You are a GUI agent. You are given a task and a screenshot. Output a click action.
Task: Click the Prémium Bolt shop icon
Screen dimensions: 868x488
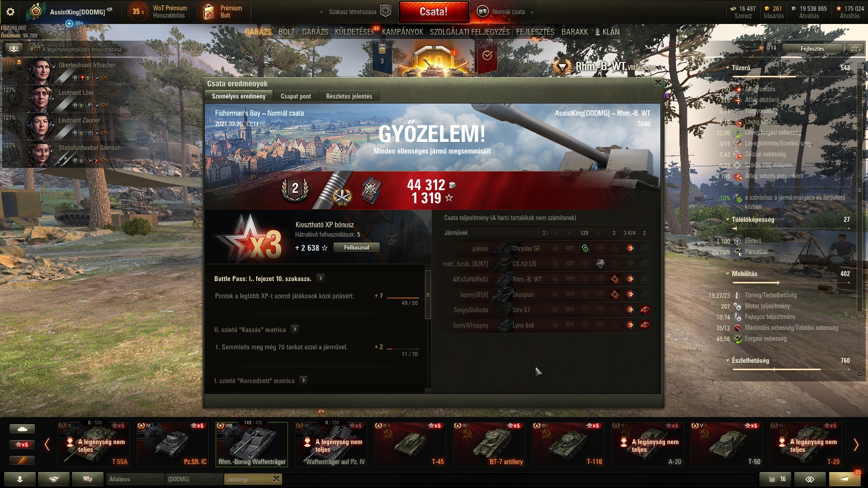[208, 12]
